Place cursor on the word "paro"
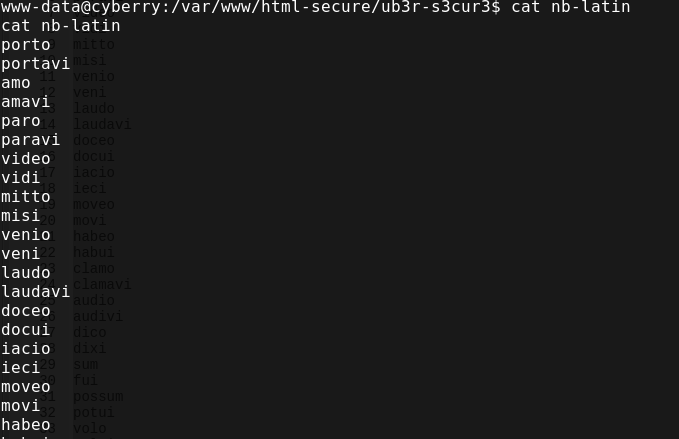Screen dimensions: 679x439 tap(21, 121)
